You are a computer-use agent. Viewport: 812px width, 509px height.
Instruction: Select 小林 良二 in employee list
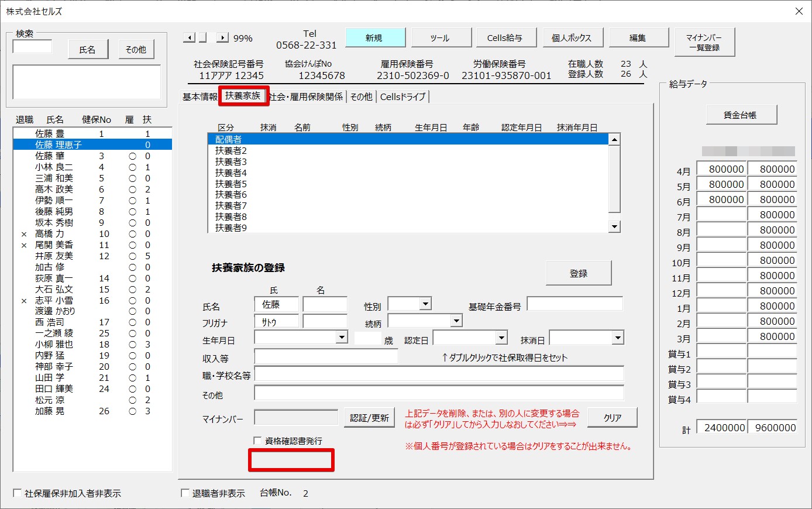(92, 167)
